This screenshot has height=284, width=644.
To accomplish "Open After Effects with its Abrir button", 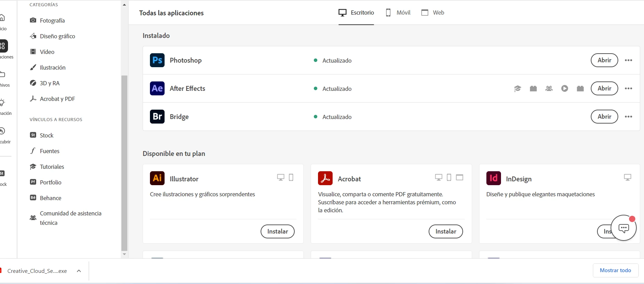I will 604,88.
